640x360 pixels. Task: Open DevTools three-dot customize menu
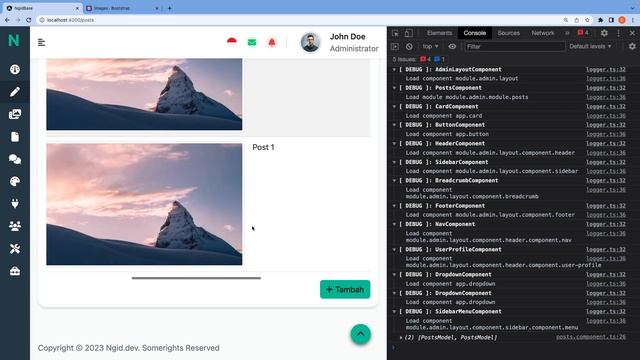tap(618, 33)
